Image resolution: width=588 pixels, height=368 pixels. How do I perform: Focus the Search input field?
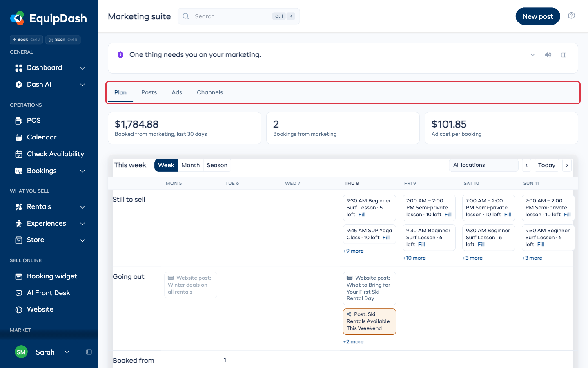pos(238,16)
